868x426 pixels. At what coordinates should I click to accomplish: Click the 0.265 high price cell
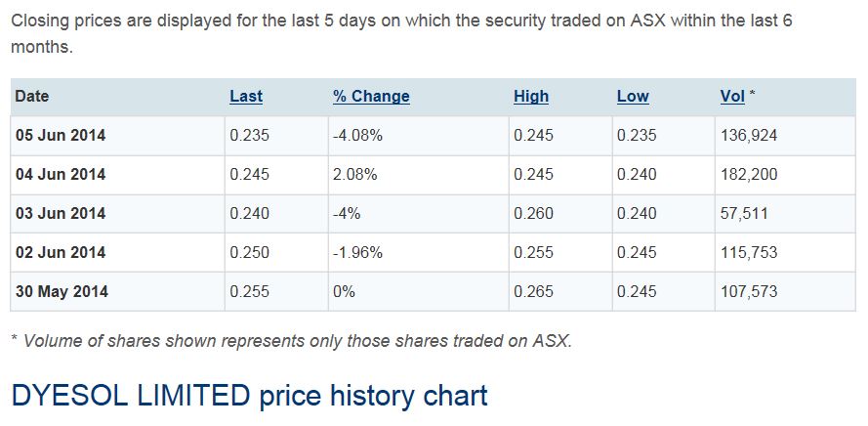[533, 291]
